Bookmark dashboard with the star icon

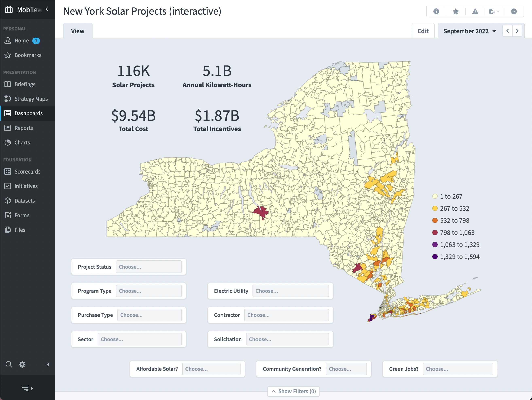[456, 11]
